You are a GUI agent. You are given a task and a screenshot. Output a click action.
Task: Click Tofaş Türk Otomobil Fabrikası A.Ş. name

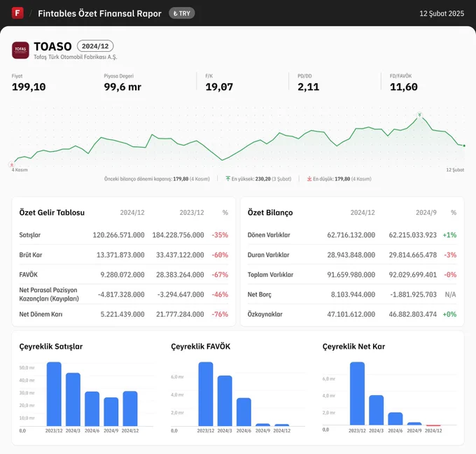pos(76,57)
